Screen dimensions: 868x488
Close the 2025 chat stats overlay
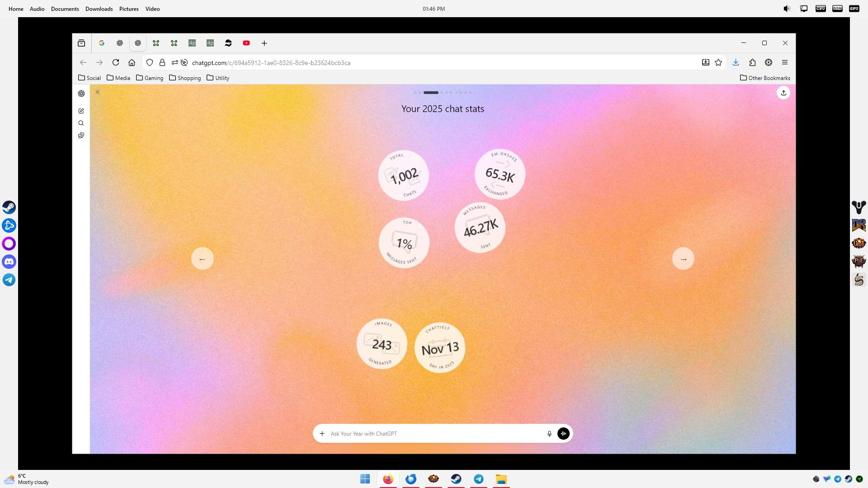tap(97, 92)
